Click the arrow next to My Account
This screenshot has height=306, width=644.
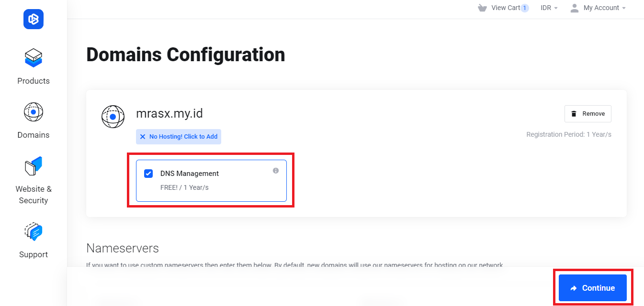click(624, 8)
